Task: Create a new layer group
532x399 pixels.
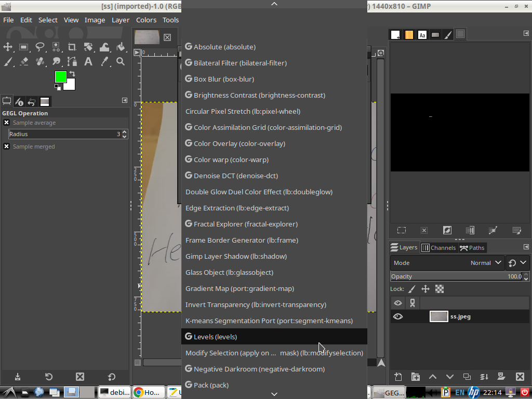Action: 415,377
